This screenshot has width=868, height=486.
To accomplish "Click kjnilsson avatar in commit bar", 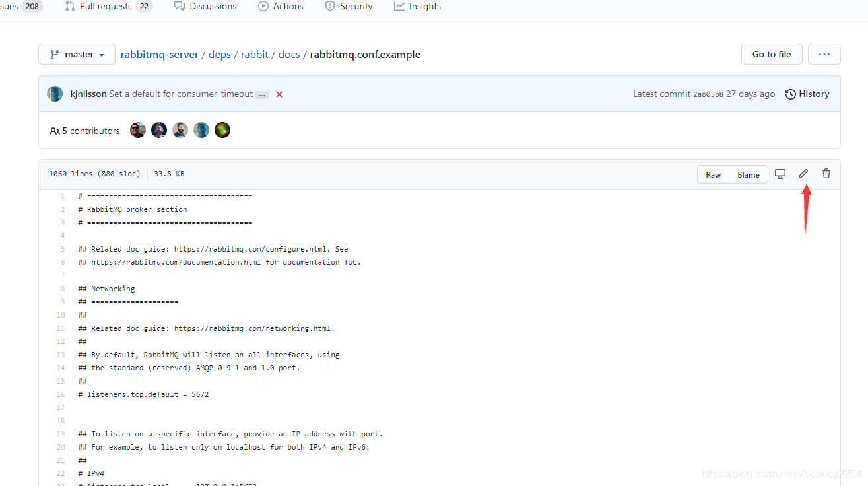I will click(55, 94).
